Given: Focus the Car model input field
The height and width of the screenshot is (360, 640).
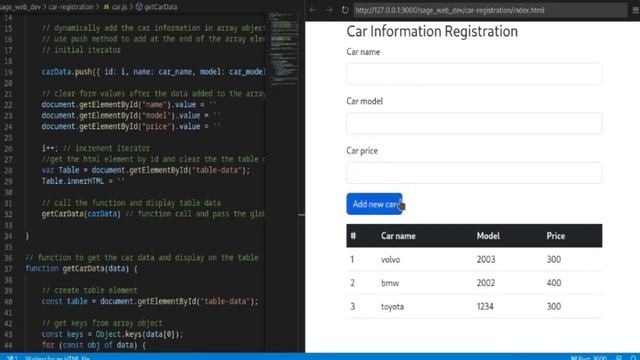Looking at the screenshot, I should pyautogui.click(x=474, y=123).
